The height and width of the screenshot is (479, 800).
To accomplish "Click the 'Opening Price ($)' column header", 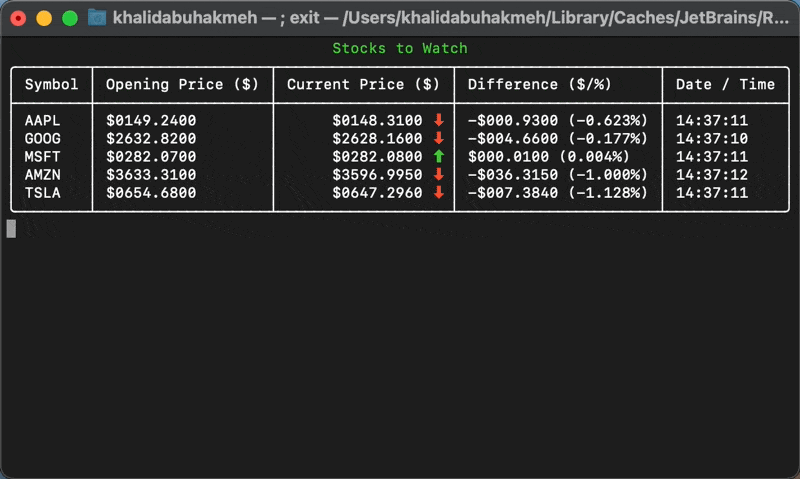I will point(182,84).
